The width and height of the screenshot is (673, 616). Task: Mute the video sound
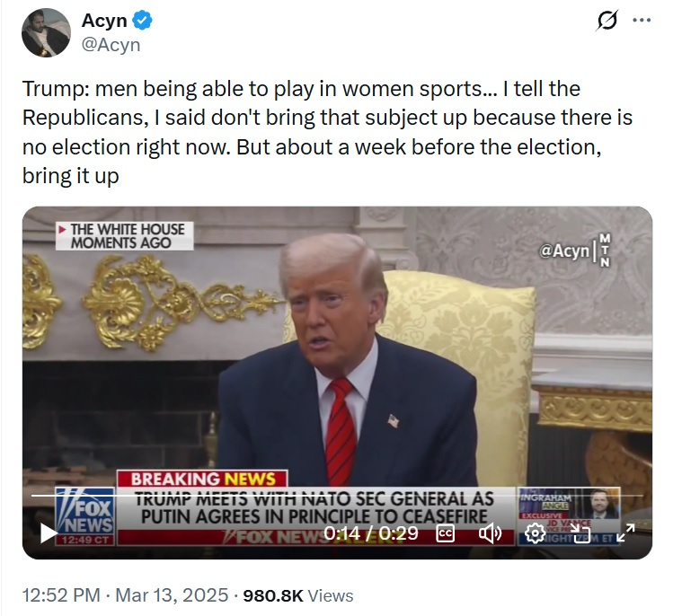pyautogui.click(x=490, y=533)
